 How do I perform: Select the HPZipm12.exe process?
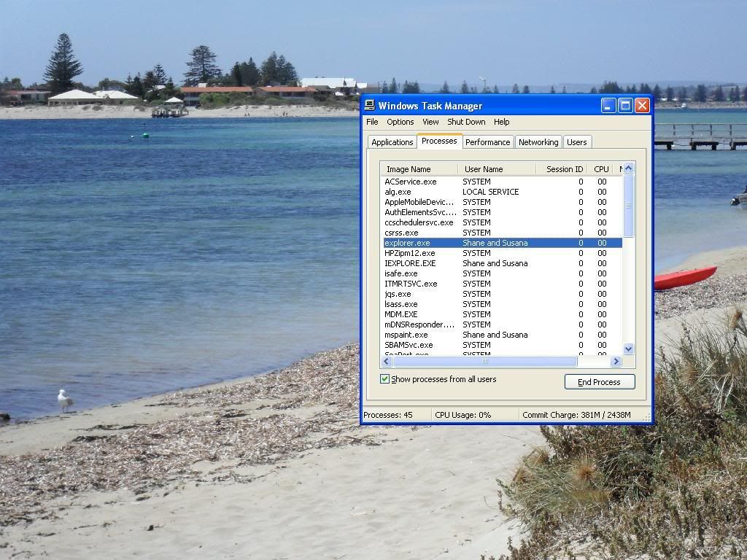pyautogui.click(x=502, y=253)
